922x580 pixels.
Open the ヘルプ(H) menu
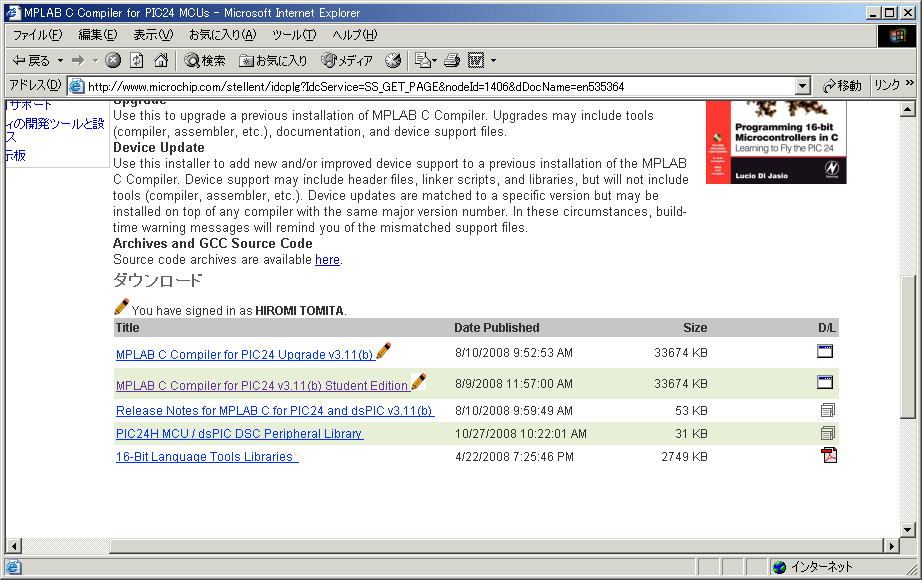[x=355, y=35]
